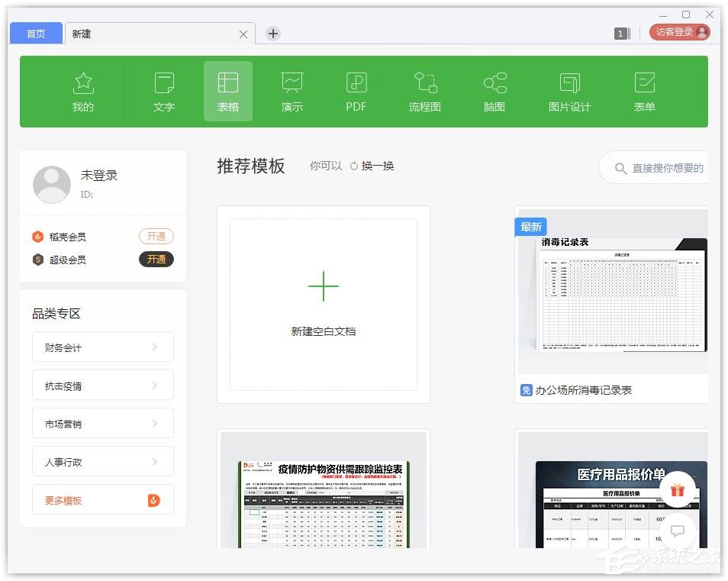Expand the 人事行政 category
This screenshot has width=728, height=581.
[102, 461]
